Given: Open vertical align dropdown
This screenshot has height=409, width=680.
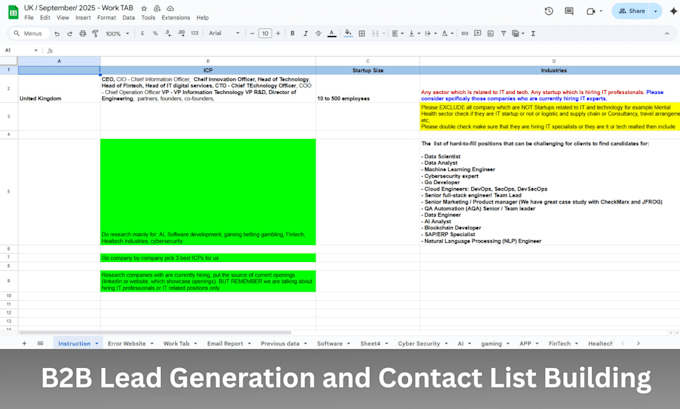Looking at the screenshot, I should pyautogui.click(x=414, y=33).
